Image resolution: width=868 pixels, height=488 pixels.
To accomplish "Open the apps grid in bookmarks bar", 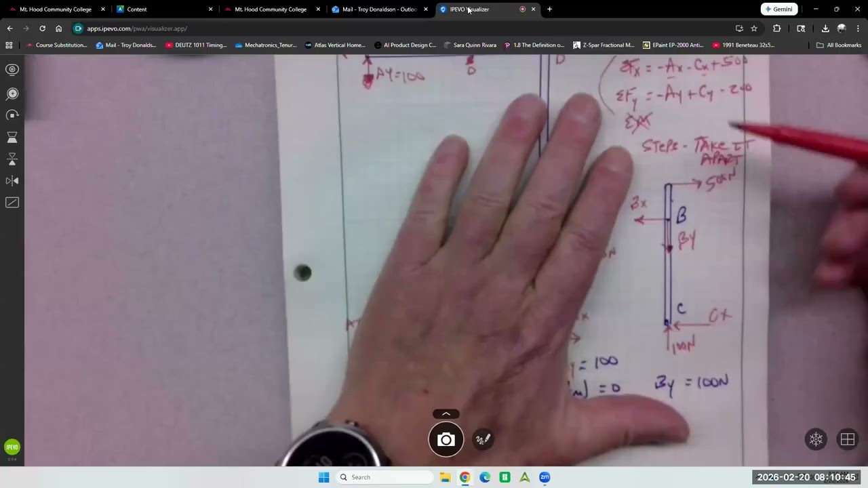I will pyautogui.click(x=9, y=45).
